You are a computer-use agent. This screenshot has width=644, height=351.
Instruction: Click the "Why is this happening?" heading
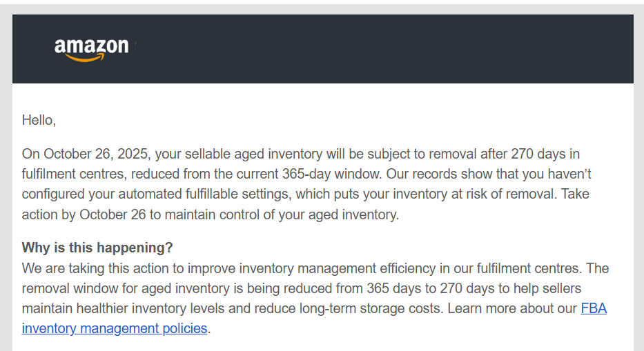97,248
